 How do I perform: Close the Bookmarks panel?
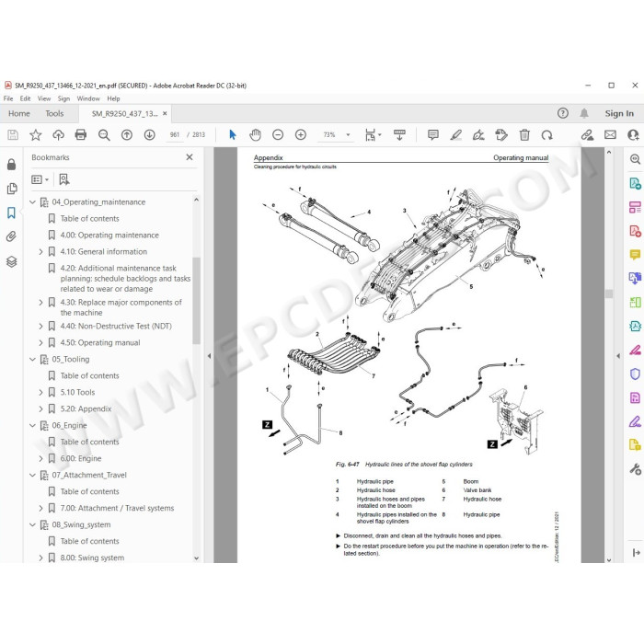click(190, 157)
